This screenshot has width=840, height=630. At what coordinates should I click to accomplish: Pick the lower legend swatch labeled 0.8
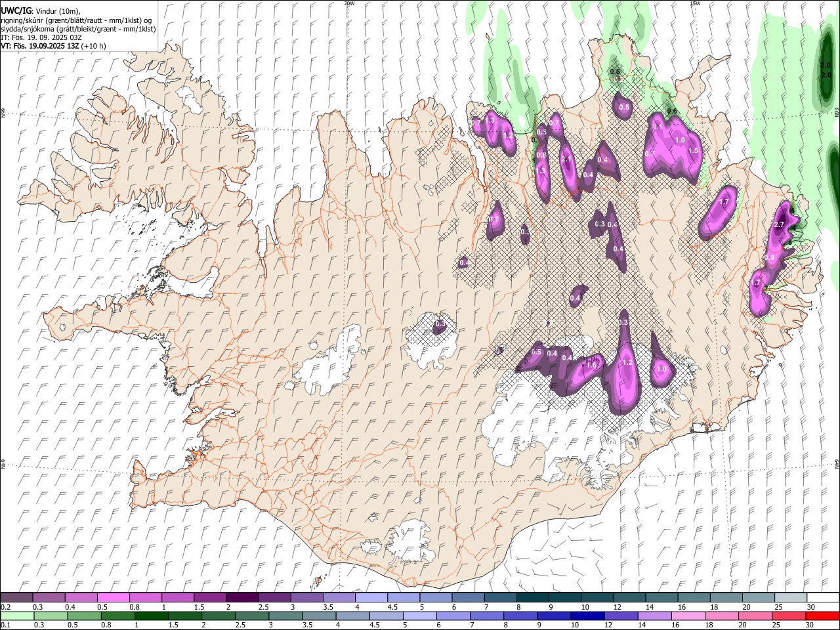pyautogui.click(x=117, y=616)
